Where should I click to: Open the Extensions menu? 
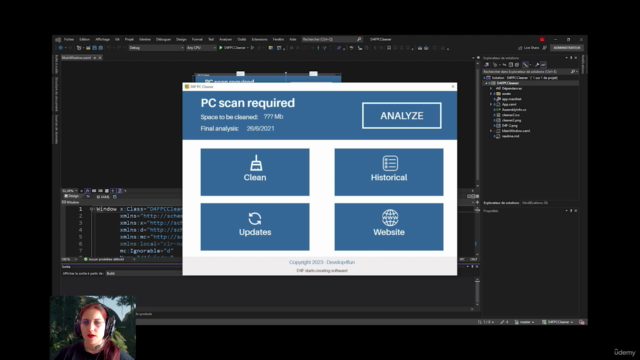[259, 40]
